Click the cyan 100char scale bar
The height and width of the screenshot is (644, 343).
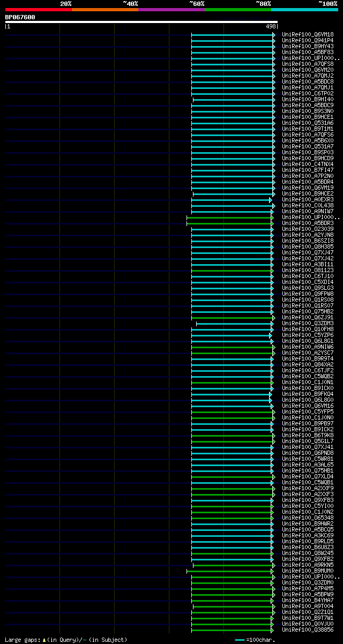240,640
